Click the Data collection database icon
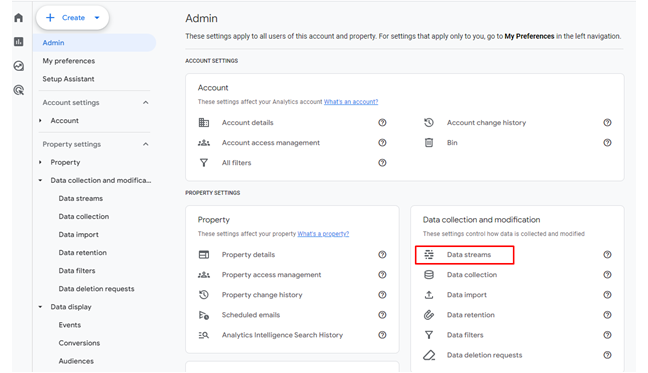Screen dimensions: 648x373 click(429, 275)
